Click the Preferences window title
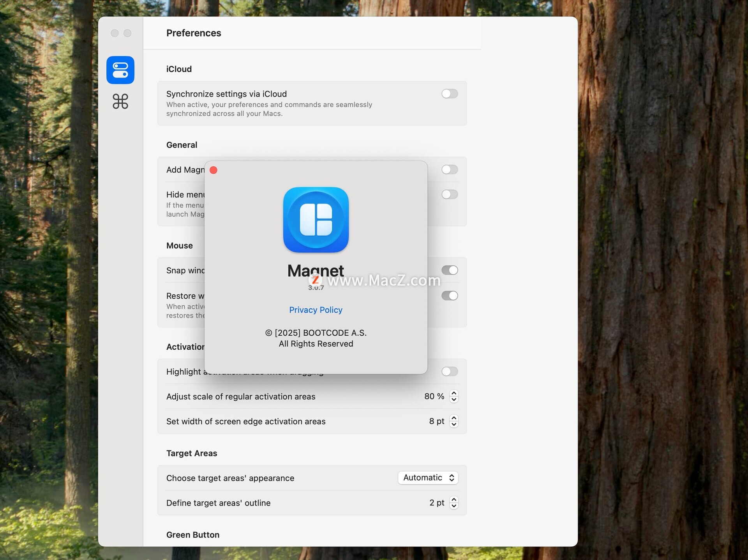 (194, 33)
